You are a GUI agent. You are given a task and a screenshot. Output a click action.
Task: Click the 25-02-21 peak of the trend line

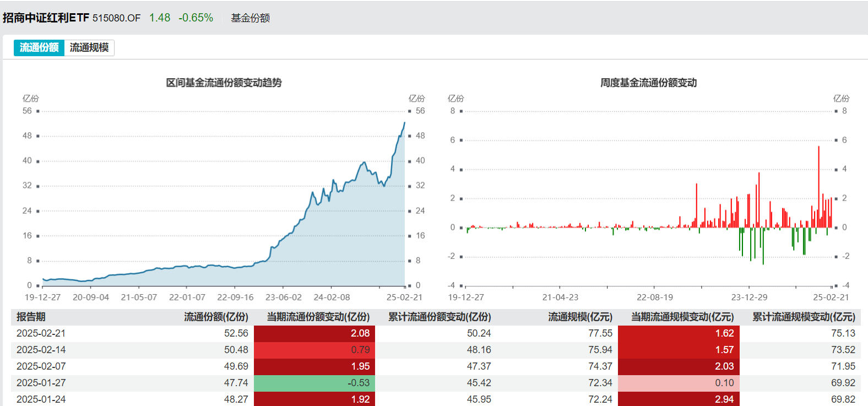tap(405, 123)
